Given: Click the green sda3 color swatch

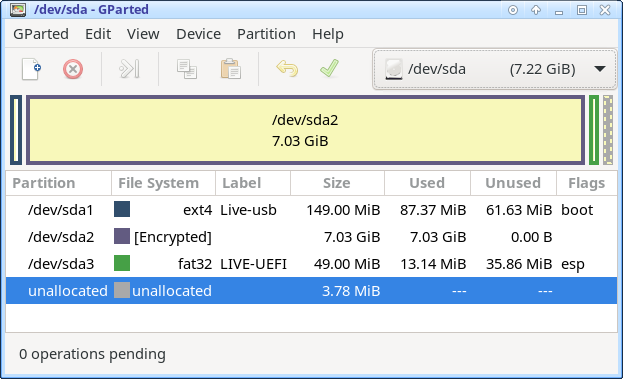Looking at the screenshot, I should (x=122, y=263).
